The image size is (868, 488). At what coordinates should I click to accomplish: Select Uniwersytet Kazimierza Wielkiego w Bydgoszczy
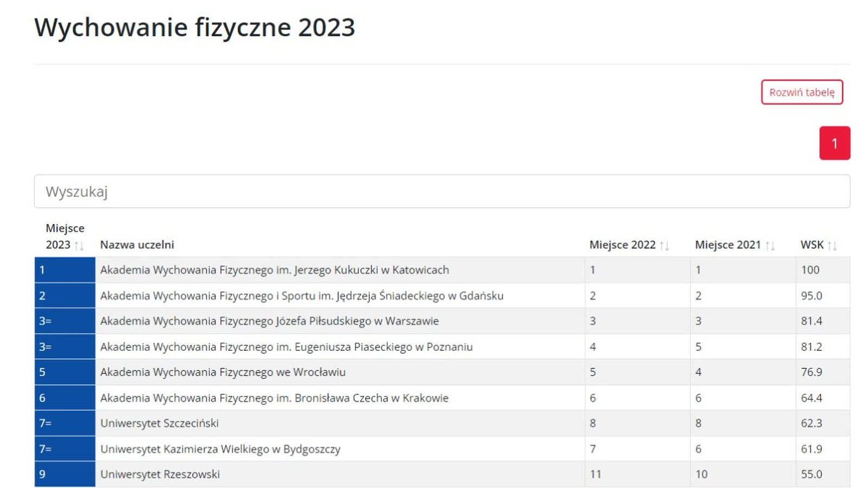click(x=220, y=449)
